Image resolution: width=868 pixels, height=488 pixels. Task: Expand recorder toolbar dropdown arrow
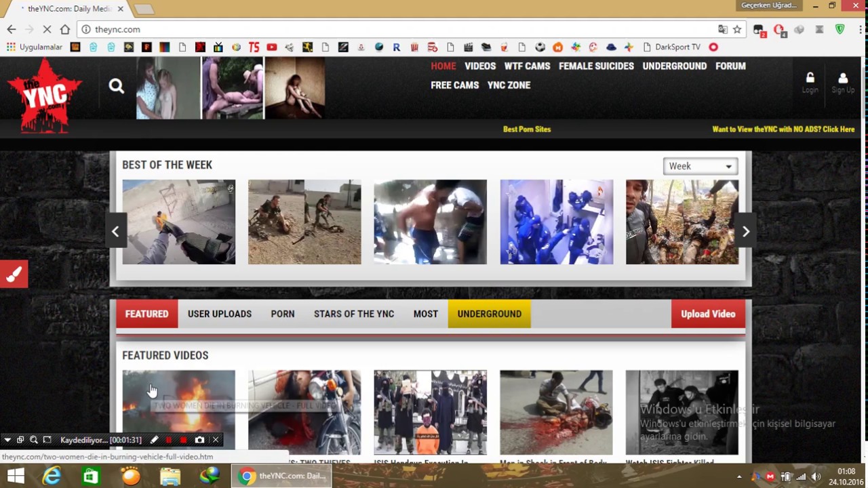coord(7,440)
